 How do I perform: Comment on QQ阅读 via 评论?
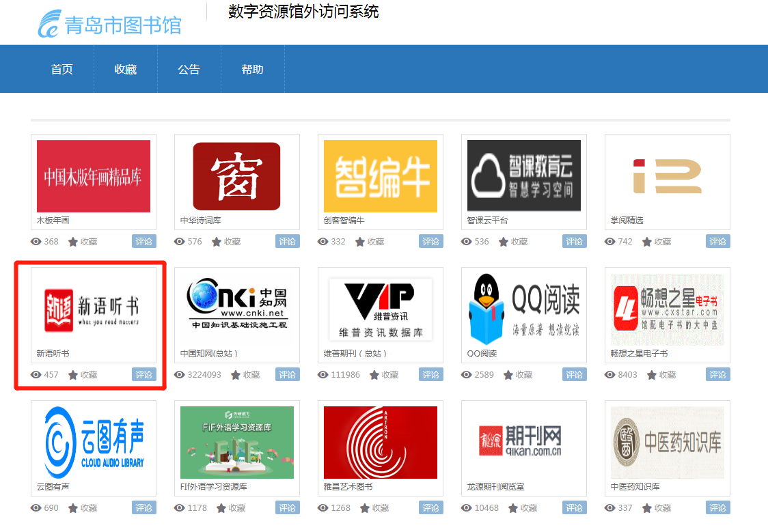click(x=575, y=374)
